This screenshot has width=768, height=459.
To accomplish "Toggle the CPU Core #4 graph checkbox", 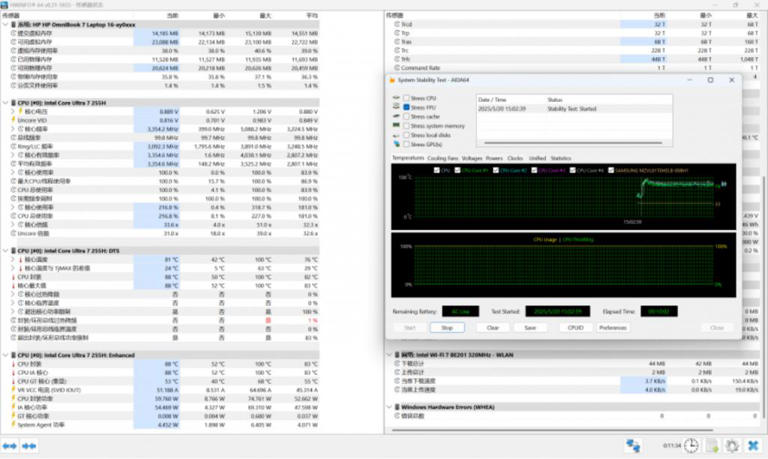I will click(572, 170).
